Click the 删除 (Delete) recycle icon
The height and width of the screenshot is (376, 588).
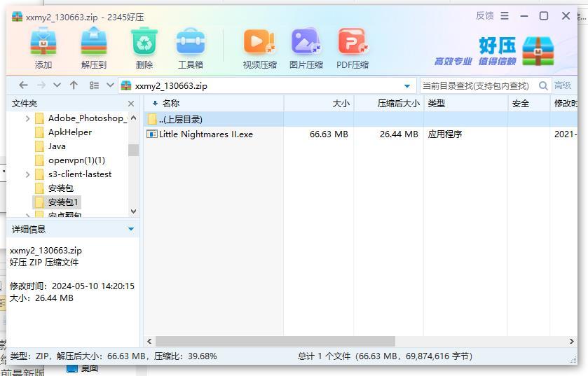pyautogui.click(x=144, y=42)
